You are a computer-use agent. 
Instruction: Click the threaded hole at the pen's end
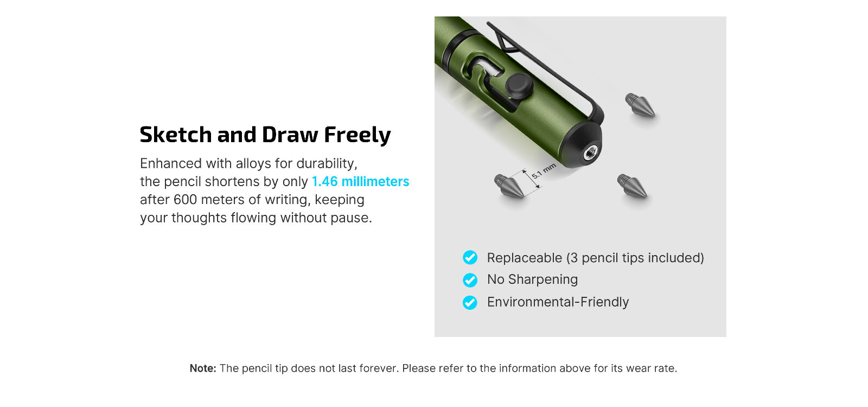pyautogui.click(x=590, y=154)
